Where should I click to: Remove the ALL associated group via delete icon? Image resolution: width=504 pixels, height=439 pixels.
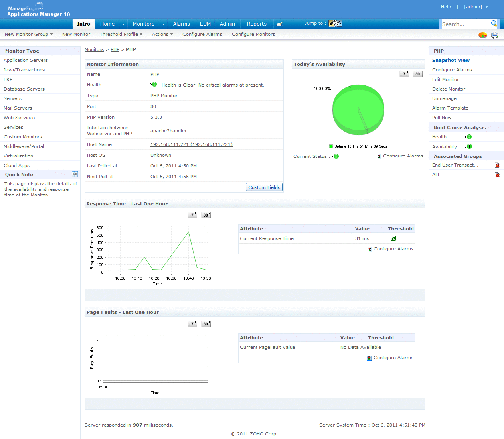pyautogui.click(x=497, y=175)
